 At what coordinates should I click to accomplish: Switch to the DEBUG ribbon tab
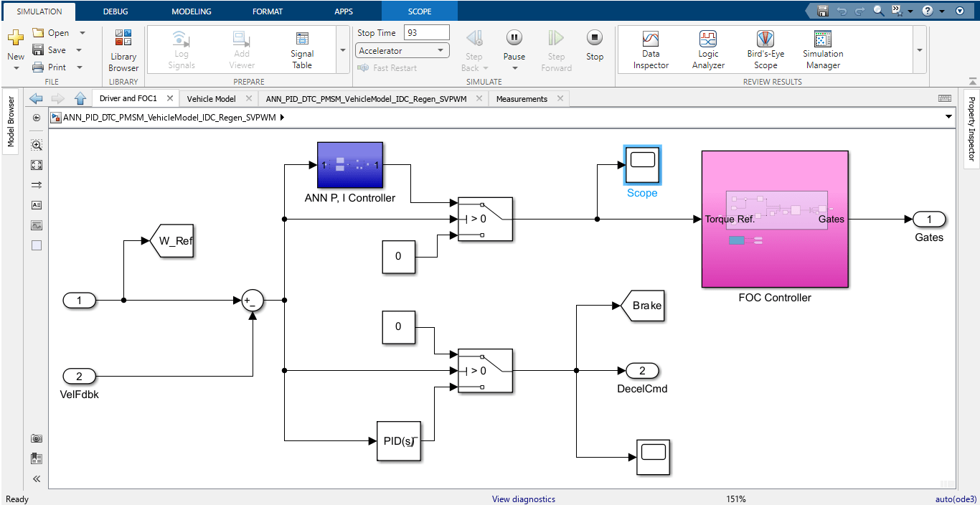point(115,11)
